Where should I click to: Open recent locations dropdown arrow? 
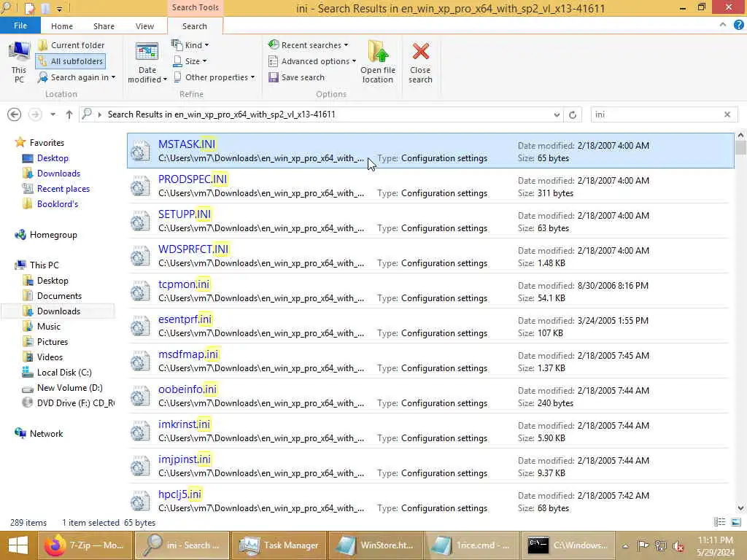53,114
